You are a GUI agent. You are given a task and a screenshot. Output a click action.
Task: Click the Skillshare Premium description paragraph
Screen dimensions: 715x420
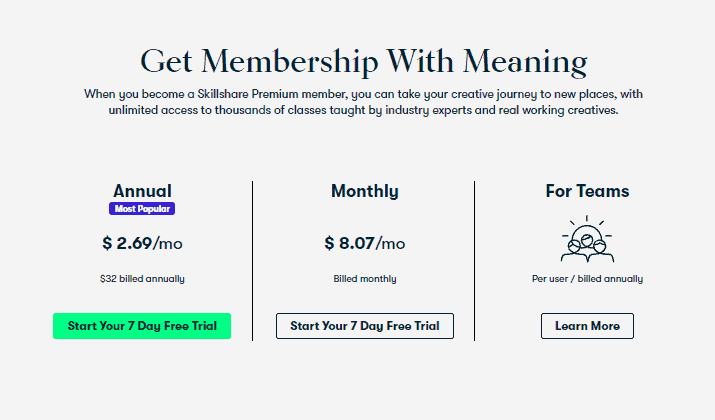click(x=363, y=102)
